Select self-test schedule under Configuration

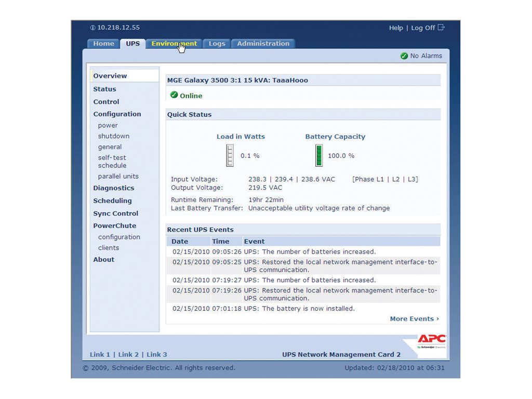tap(112, 162)
